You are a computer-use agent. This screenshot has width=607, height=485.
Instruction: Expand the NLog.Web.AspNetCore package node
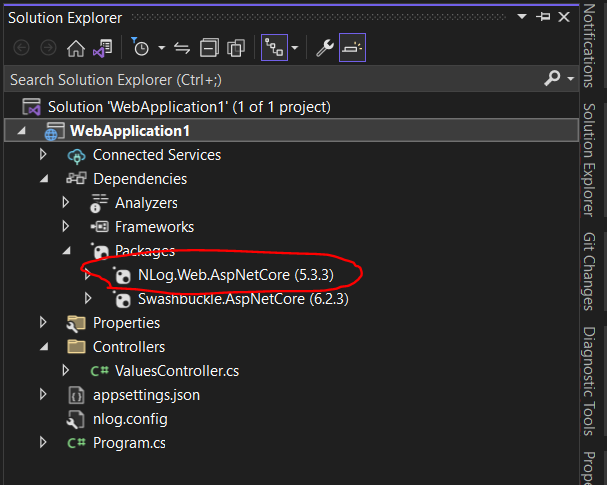[88, 275]
